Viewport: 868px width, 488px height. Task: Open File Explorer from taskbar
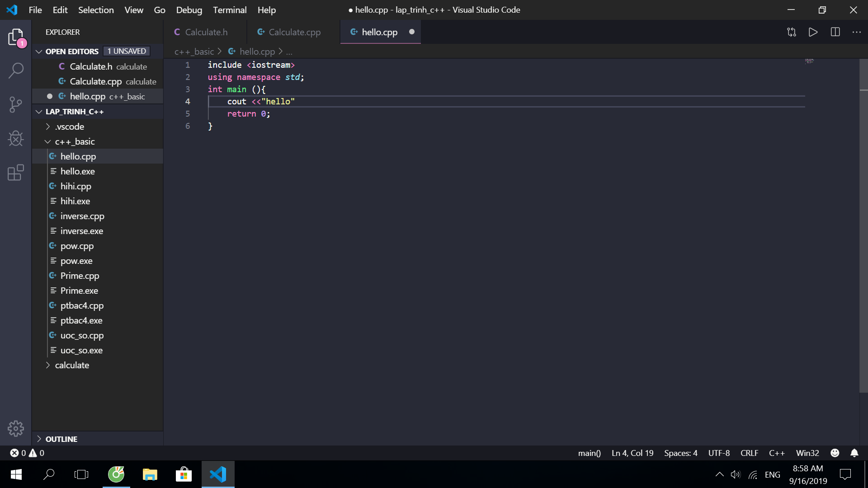click(x=150, y=474)
